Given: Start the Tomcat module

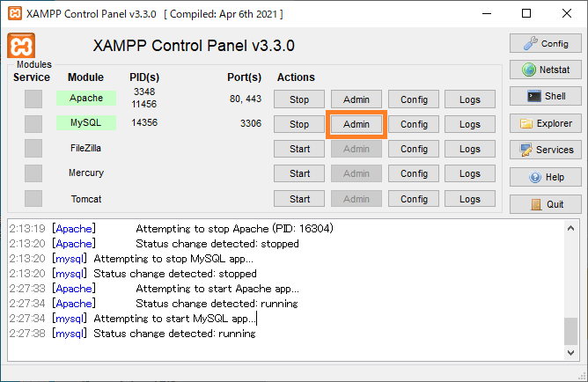Looking at the screenshot, I should [x=299, y=199].
